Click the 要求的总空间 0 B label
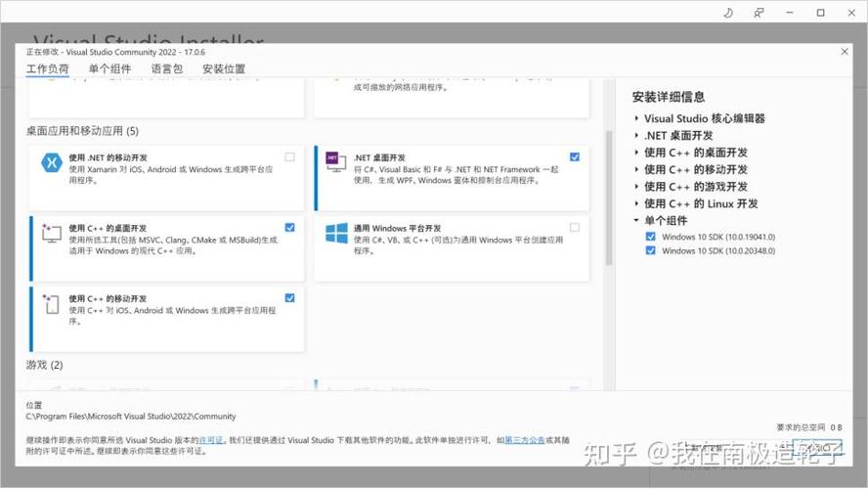The image size is (868, 489). pyautogui.click(x=809, y=427)
